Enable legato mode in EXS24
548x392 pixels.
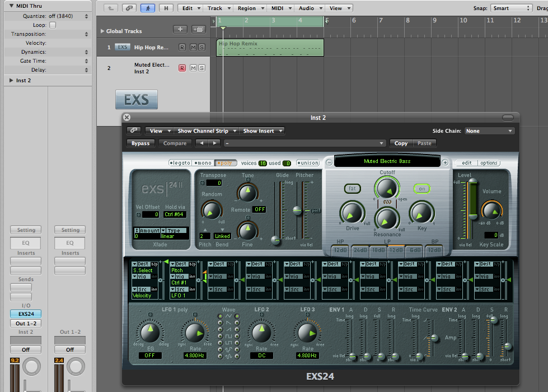point(180,163)
